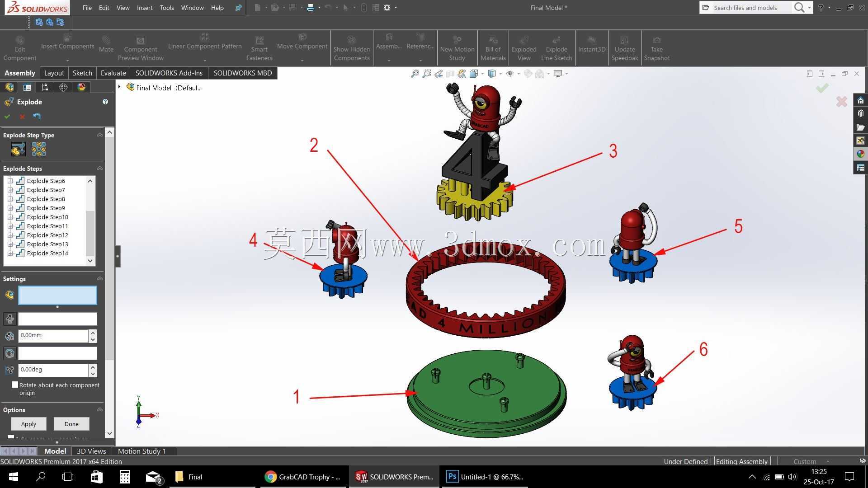Screen dimensions: 868x488
Task: Click the reverse rotation direction button
Action: pos(9,353)
